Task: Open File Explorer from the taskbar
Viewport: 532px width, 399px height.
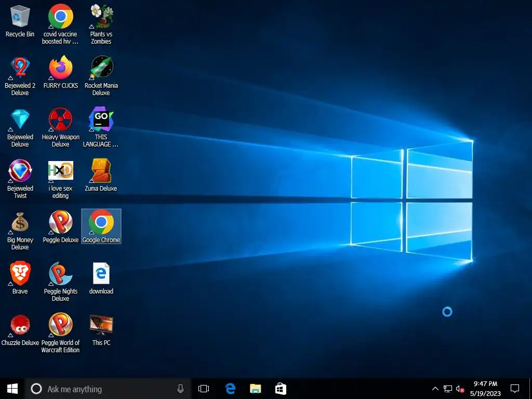Action: pos(256,389)
